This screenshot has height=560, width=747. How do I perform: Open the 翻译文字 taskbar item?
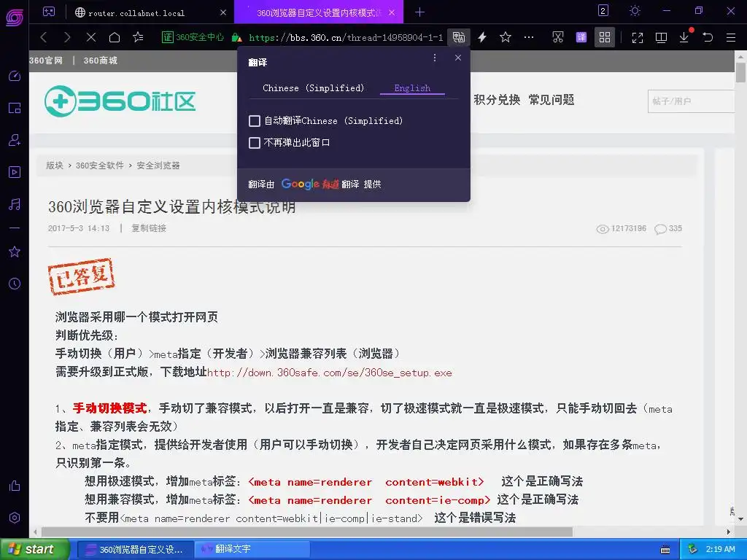coord(253,549)
